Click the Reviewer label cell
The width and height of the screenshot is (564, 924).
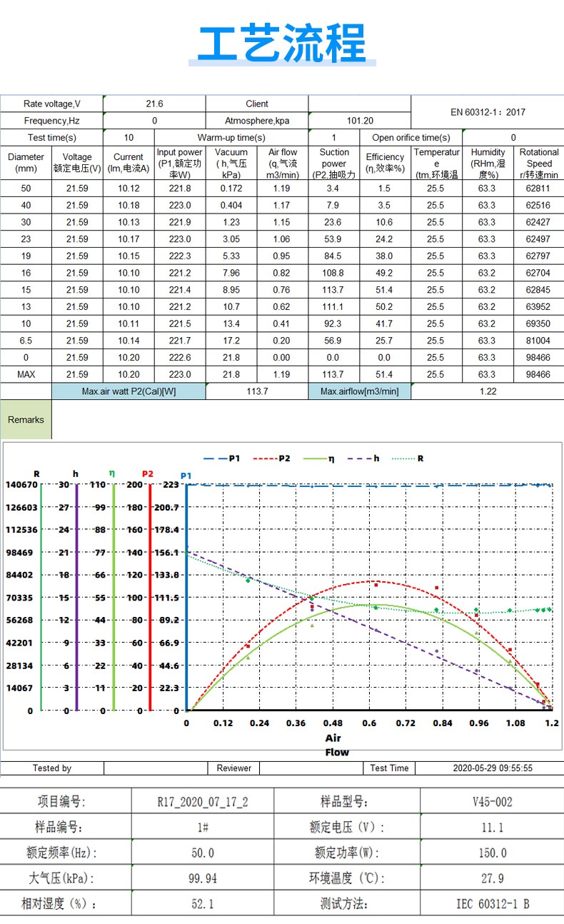[x=233, y=768]
